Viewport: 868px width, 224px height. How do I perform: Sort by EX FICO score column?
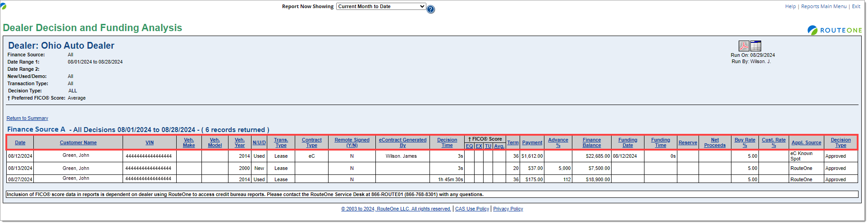tap(479, 146)
